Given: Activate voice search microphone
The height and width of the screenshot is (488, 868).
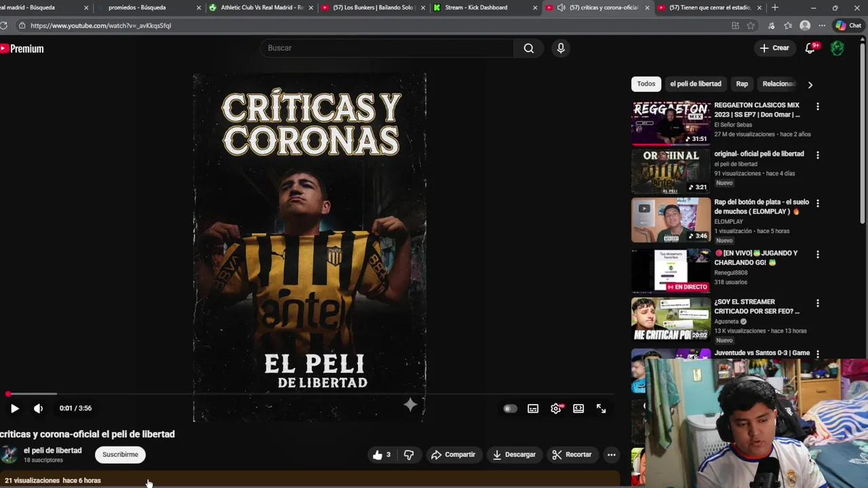Looking at the screenshot, I should [x=561, y=48].
